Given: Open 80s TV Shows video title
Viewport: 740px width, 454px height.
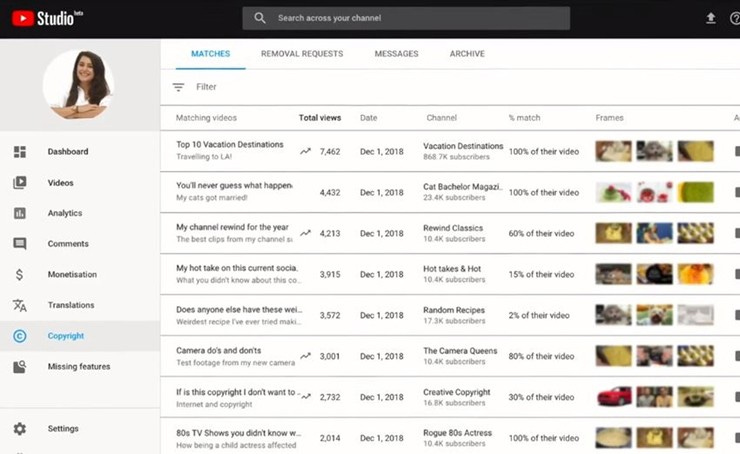Looking at the screenshot, I should pyautogui.click(x=238, y=433).
